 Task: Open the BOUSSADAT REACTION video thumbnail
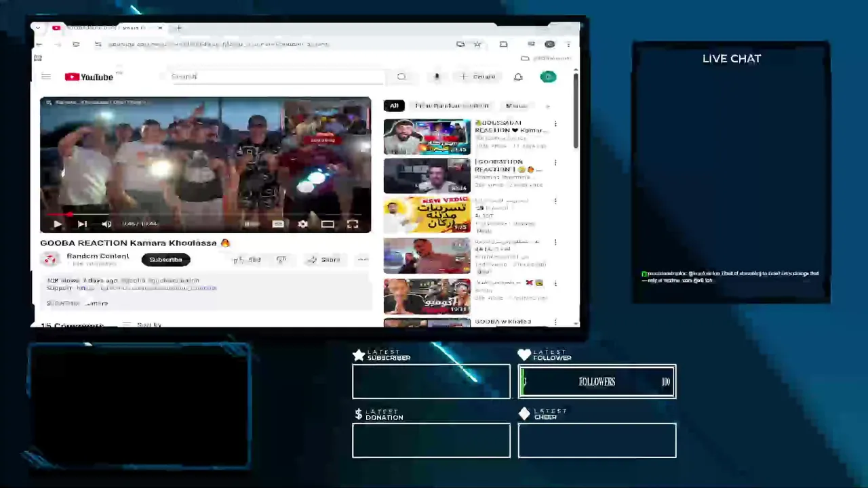(427, 137)
